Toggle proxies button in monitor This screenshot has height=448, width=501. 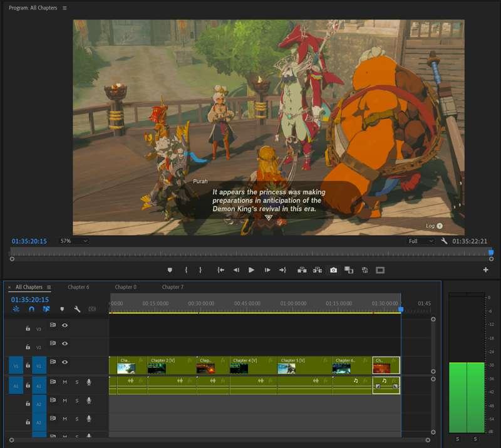click(364, 270)
